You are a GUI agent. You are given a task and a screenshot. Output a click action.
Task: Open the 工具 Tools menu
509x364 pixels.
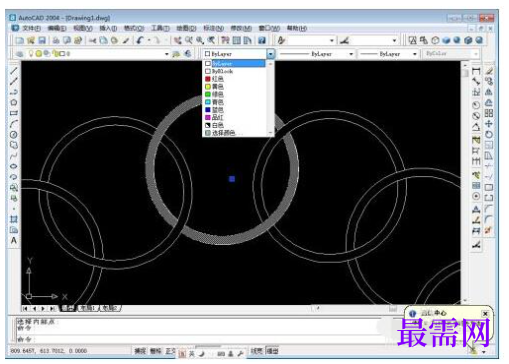click(160, 28)
